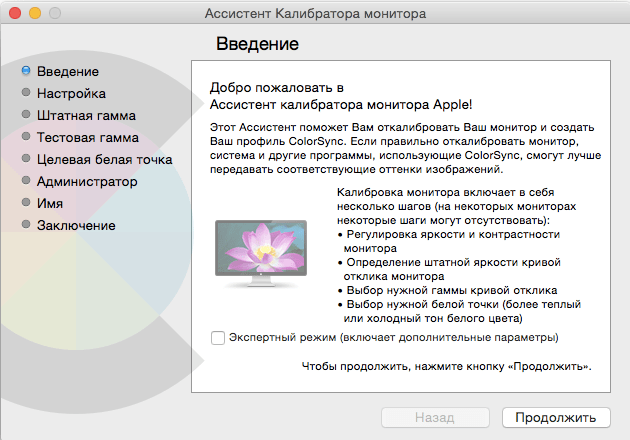The image size is (630, 440).
Task: Click the Введение step bullet icon
Action: tap(26, 71)
